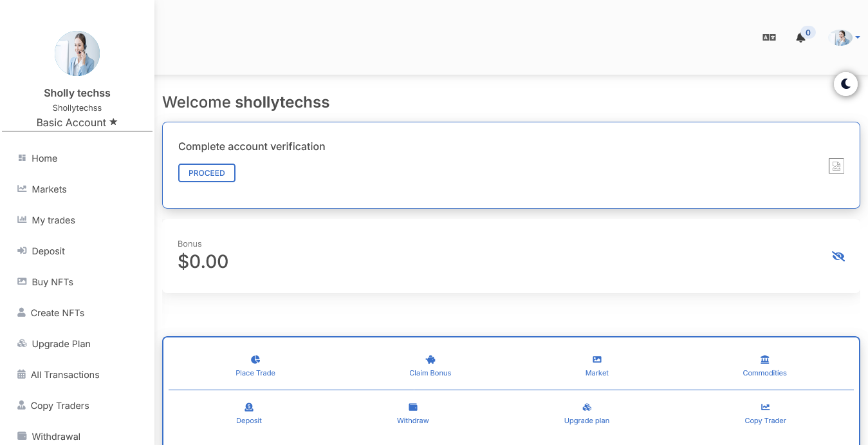868x445 pixels.
Task: Click the Place Trade pie chart icon
Action: click(255, 359)
